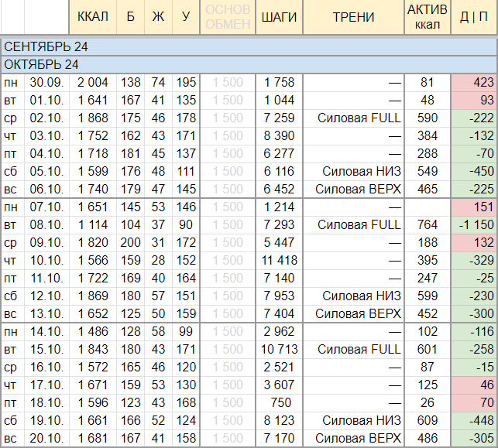Select the Ж fat column header
The width and height of the screenshot is (498, 448).
click(x=158, y=17)
